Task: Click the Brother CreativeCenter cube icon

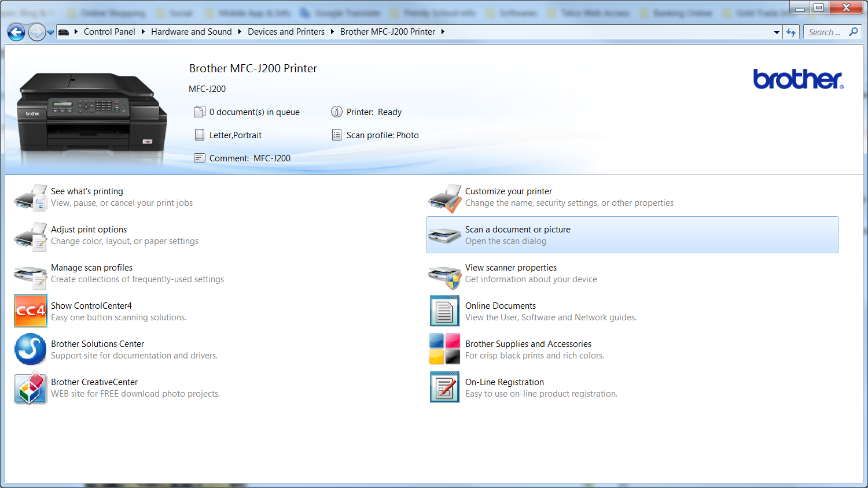Action: coord(31,387)
